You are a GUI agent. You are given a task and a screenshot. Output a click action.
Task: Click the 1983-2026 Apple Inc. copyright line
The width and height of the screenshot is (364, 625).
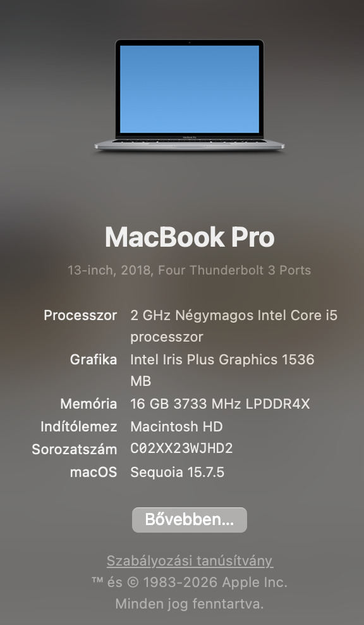pyautogui.click(x=190, y=583)
